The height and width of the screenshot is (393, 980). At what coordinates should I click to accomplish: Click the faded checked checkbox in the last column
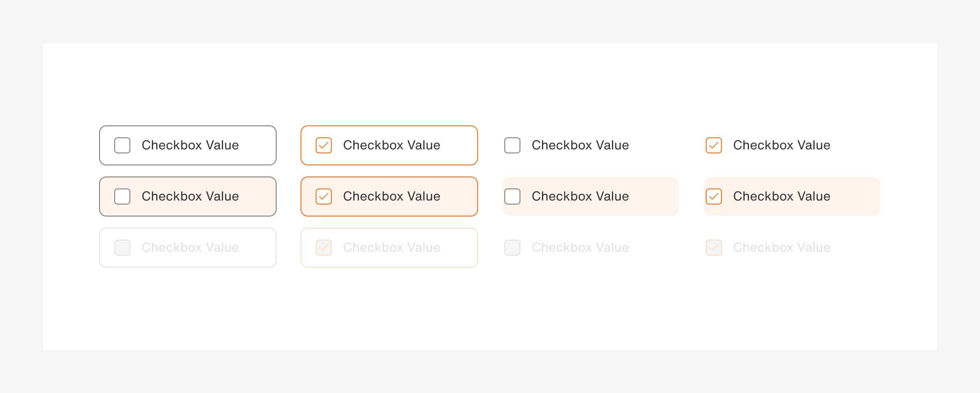(713, 248)
